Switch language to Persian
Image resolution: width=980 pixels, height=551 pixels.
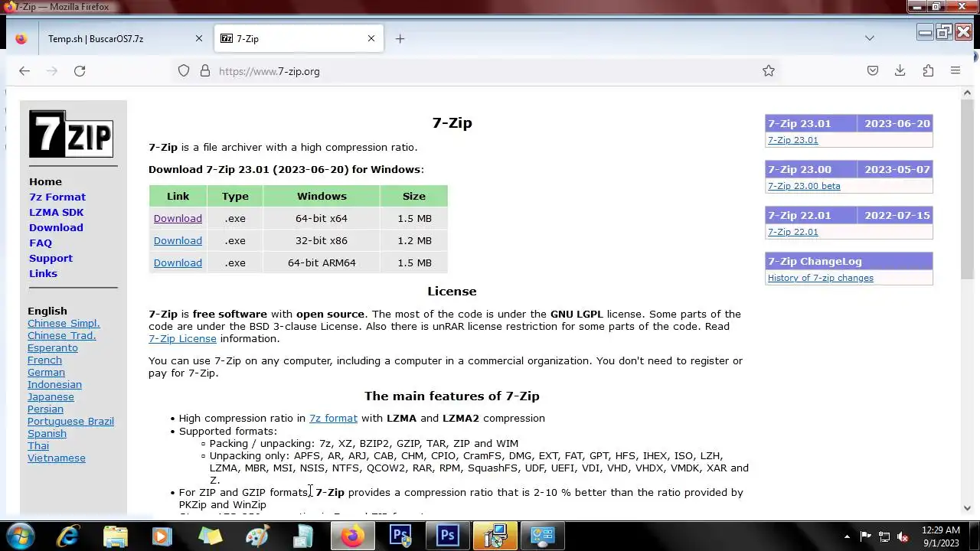45,409
